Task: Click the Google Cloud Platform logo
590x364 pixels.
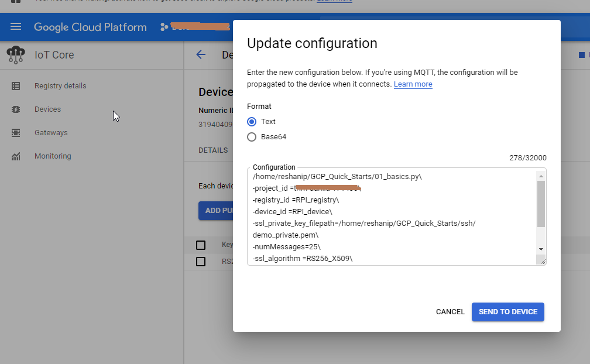Action: (x=90, y=27)
